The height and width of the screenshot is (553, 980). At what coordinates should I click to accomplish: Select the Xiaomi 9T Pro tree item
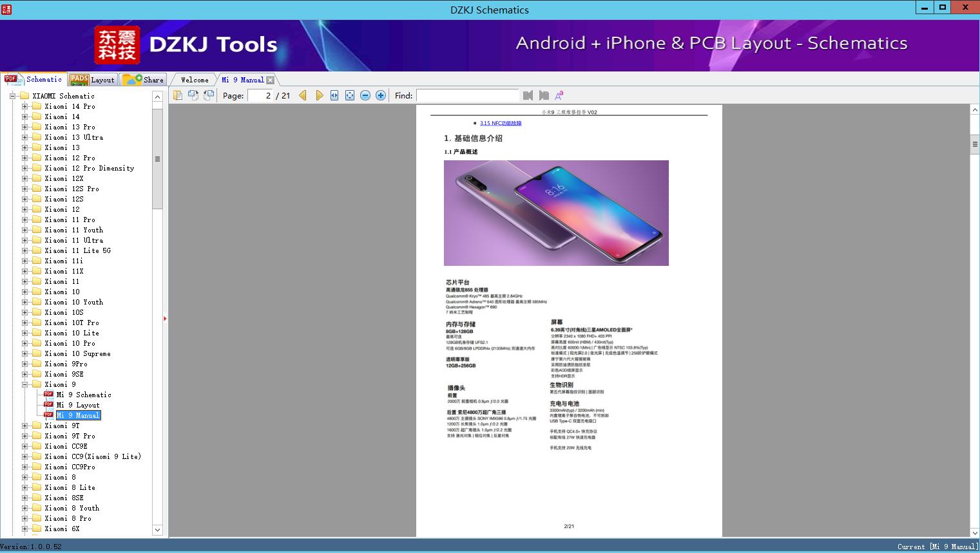click(70, 436)
